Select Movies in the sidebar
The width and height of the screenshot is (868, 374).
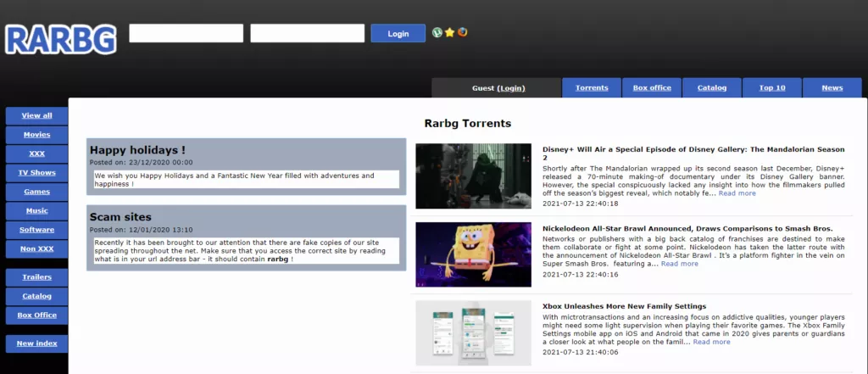(x=36, y=135)
